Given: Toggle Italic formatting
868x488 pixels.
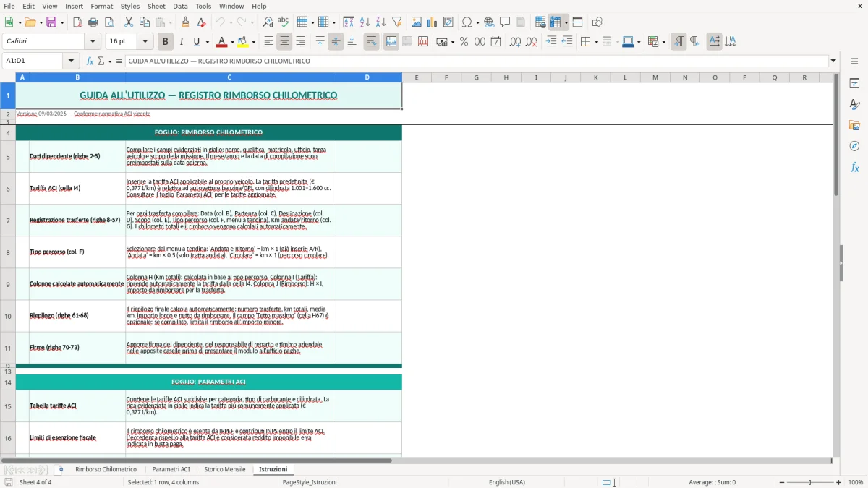Looking at the screenshot, I should coord(181,42).
